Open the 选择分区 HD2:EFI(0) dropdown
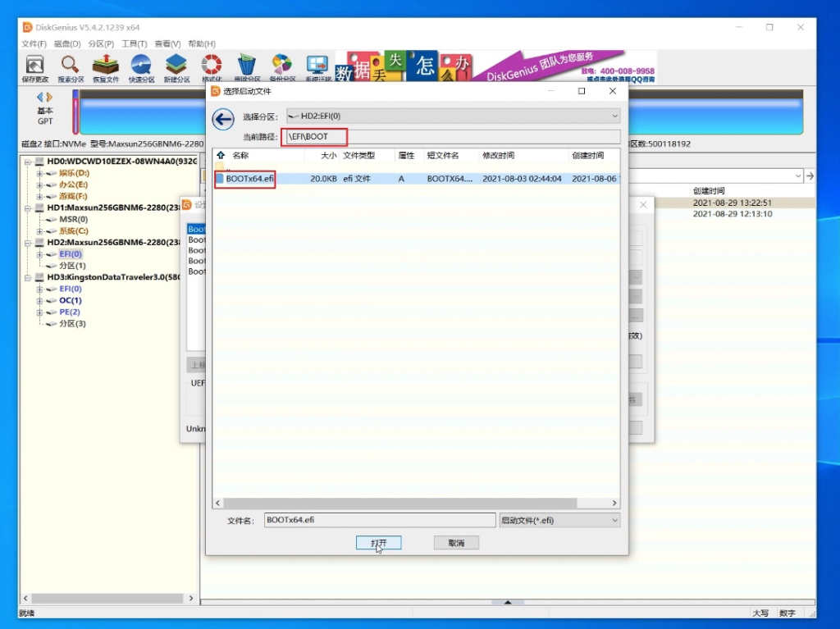Viewport: 840px width, 629px height. pyautogui.click(x=613, y=116)
